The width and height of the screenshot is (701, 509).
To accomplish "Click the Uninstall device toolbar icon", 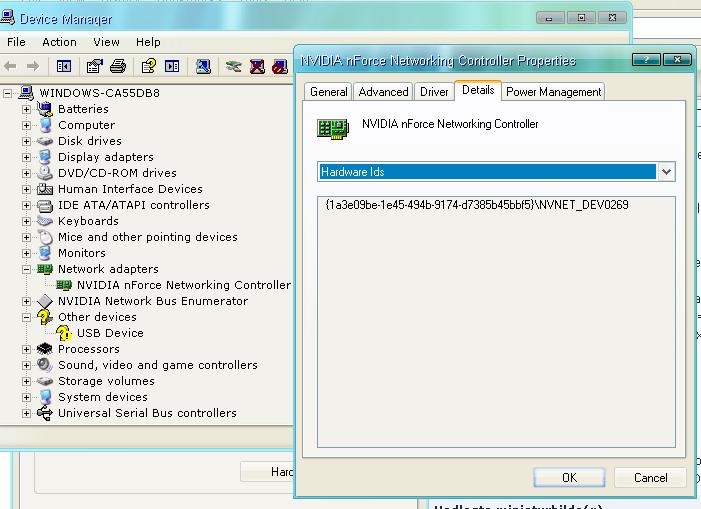I will [257, 67].
